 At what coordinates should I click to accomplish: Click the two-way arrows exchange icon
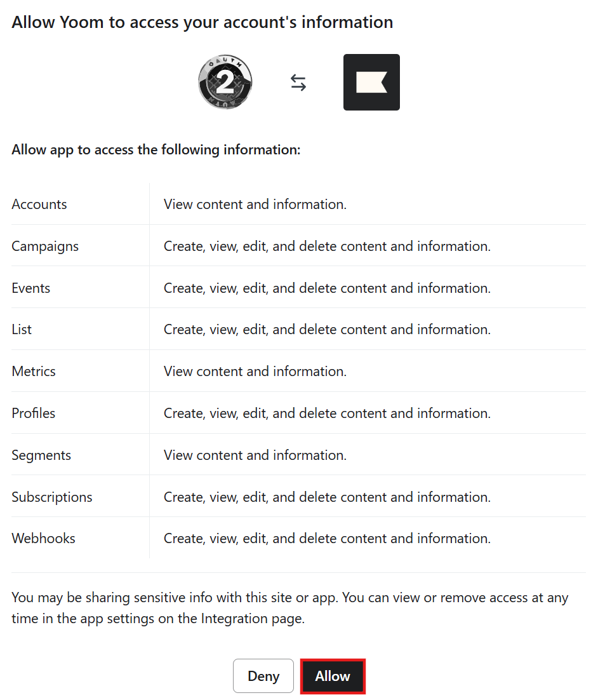click(298, 83)
